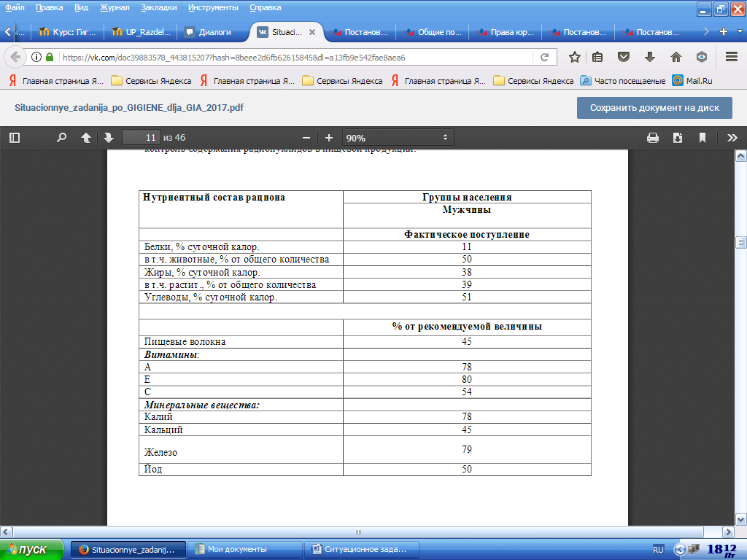Screen dimensions: 747x560
Task: Open a new browser tab
Action: pyautogui.click(x=724, y=31)
